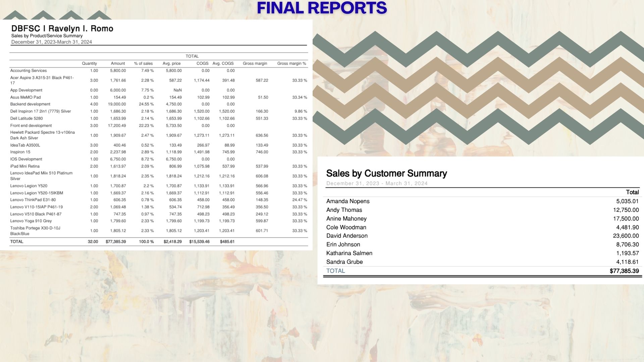Select the Andy Thomas customer name
The width and height of the screenshot is (644, 362).
(x=344, y=210)
